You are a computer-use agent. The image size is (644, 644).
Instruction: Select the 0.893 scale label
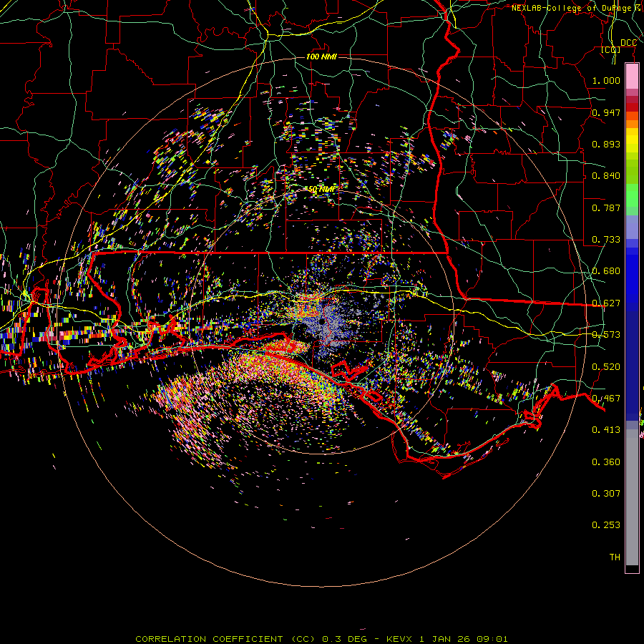coord(606,144)
